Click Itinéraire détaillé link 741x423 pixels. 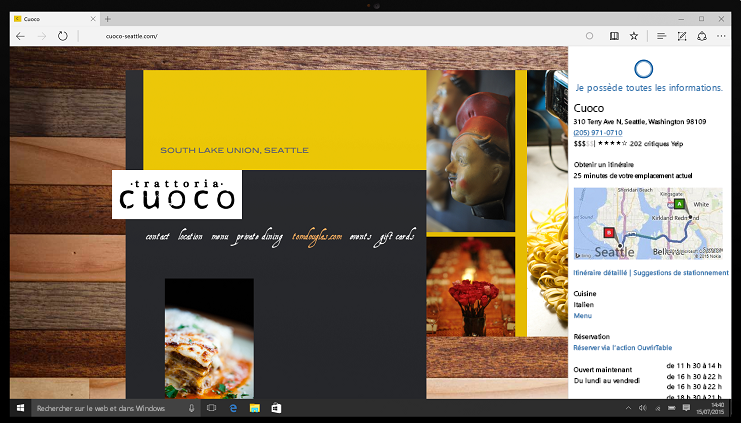coord(600,273)
